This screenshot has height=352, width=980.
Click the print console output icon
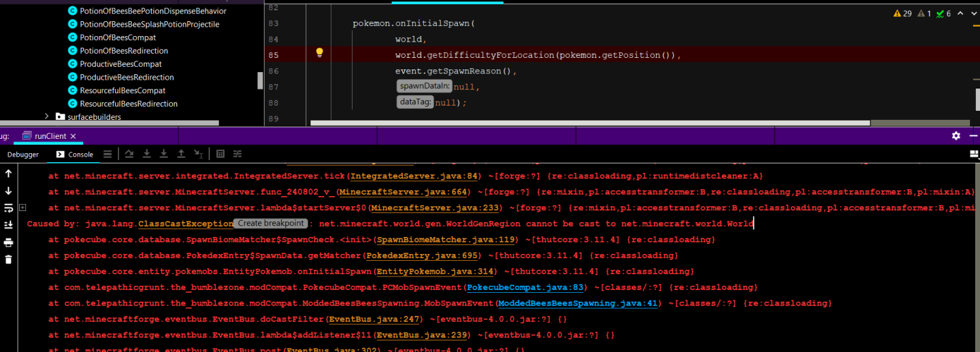pos(8,242)
